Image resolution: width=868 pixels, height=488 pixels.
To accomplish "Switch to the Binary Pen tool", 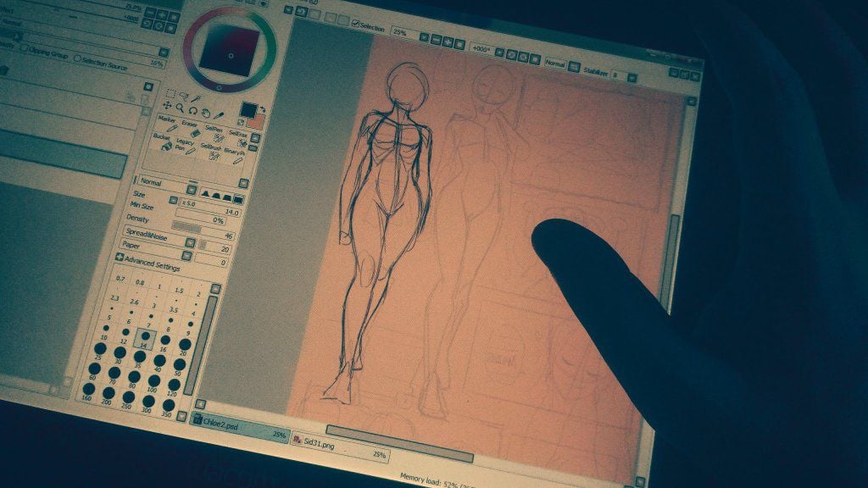I will 239,160.
